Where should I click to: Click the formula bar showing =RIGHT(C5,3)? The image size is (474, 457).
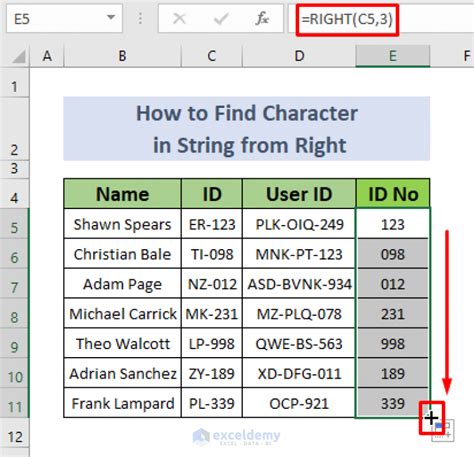381,19
